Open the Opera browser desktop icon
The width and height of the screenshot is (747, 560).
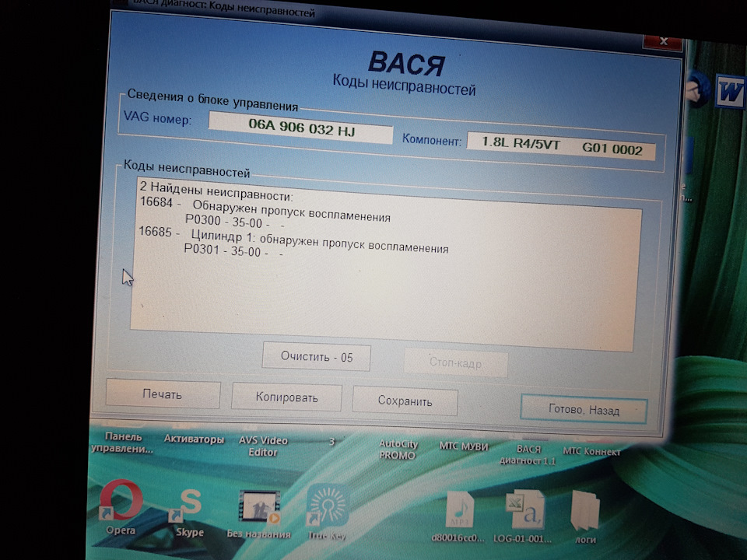click(x=121, y=507)
